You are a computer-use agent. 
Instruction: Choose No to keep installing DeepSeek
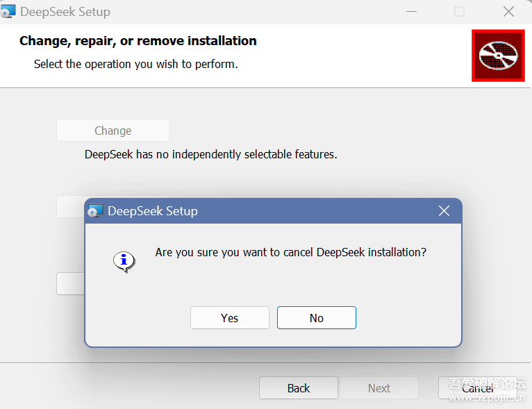317,318
